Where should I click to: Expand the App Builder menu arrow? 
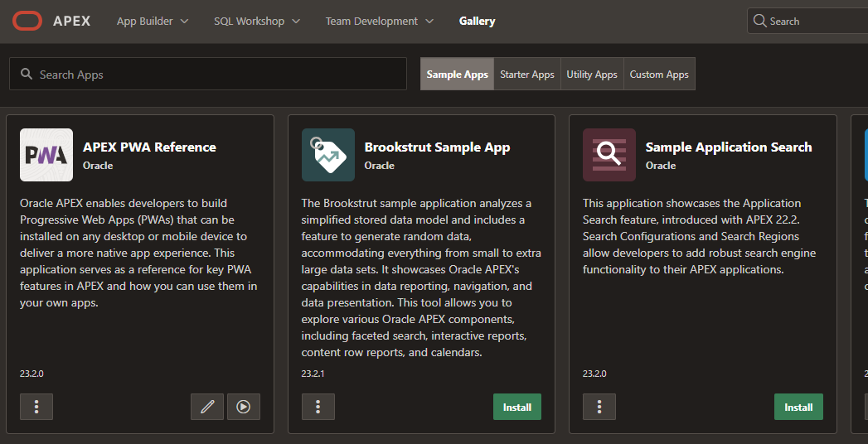(184, 21)
